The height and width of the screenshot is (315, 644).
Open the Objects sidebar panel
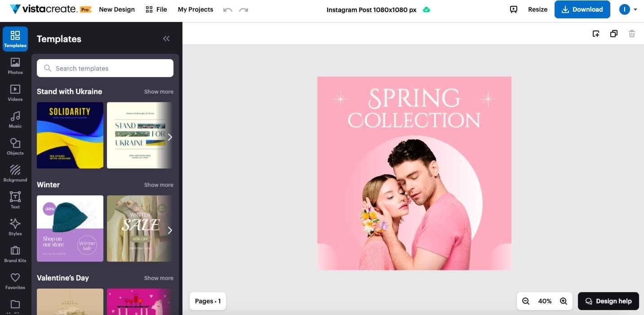click(15, 147)
